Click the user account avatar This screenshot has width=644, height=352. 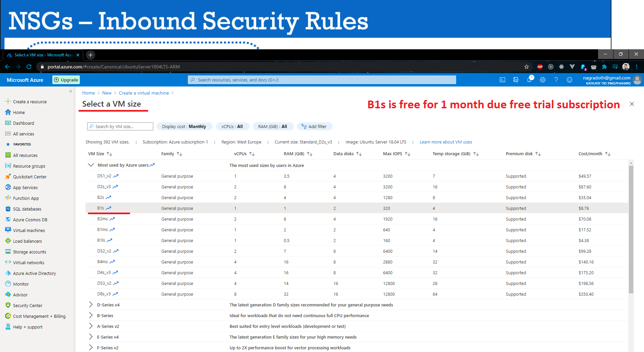[638, 80]
